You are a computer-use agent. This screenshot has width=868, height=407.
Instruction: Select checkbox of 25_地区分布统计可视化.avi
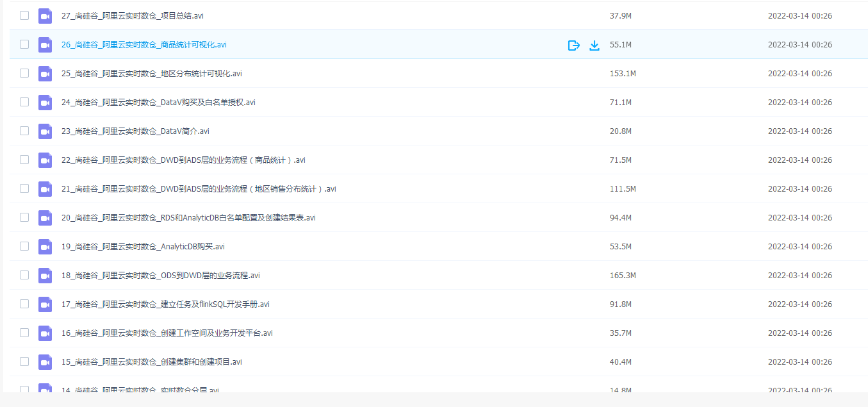24,73
